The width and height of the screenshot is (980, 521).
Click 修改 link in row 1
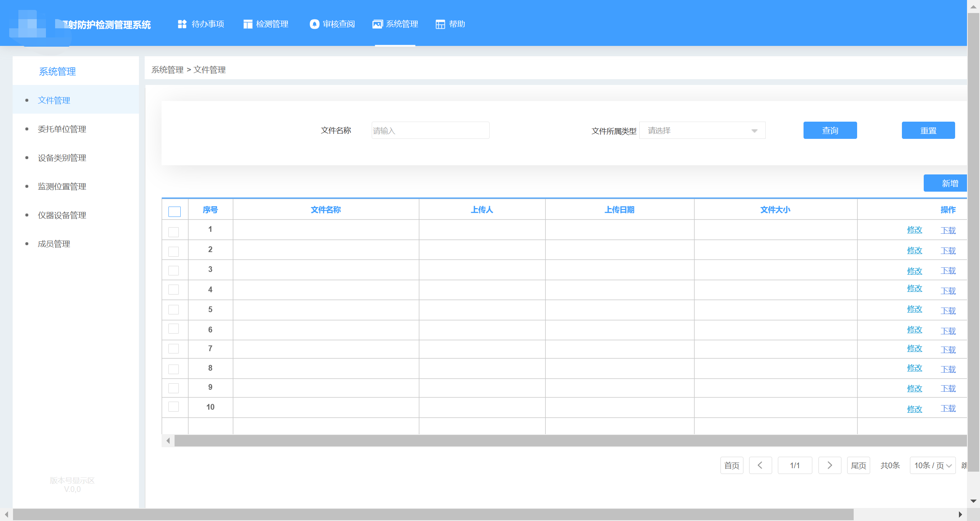(915, 230)
